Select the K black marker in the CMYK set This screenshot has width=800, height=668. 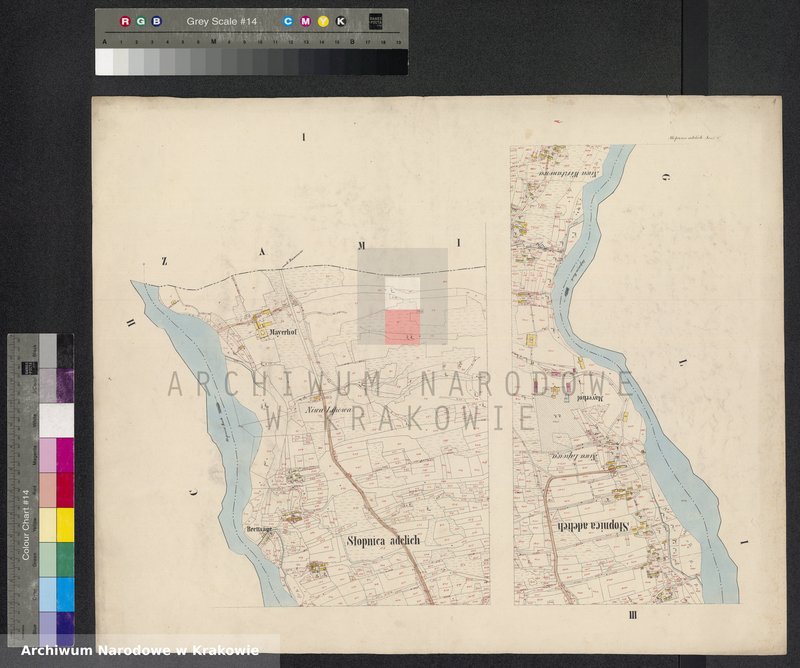[x=341, y=21]
